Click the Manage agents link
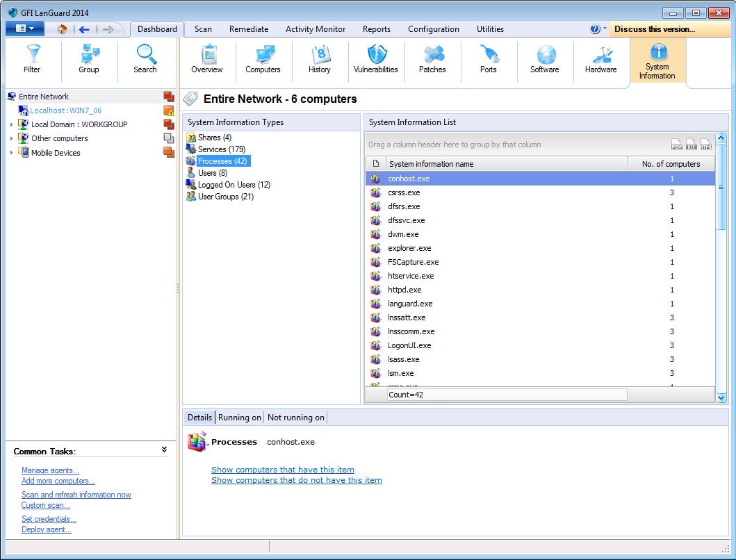736x560 pixels. [x=50, y=470]
